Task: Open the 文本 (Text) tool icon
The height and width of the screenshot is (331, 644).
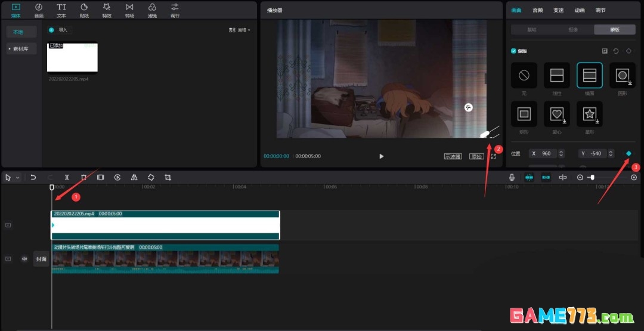Action: 61,10
